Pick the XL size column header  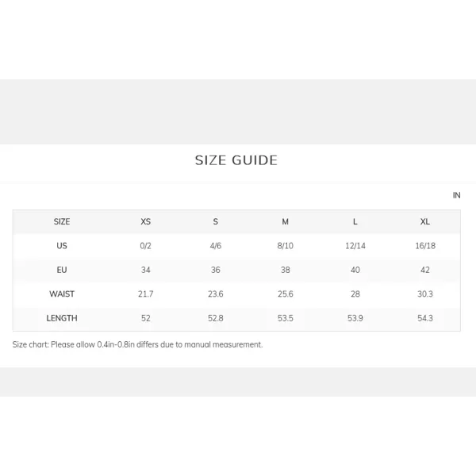tap(425, 221)
